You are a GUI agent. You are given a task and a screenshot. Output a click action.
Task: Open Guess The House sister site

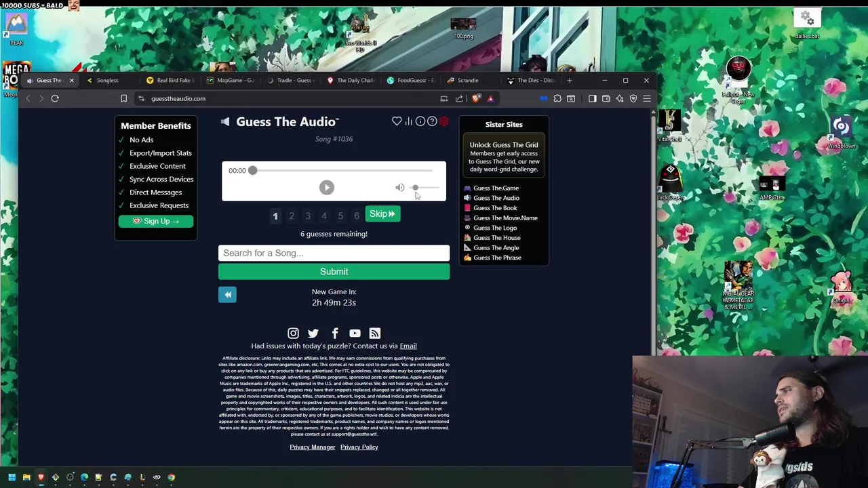pos(496,238)
